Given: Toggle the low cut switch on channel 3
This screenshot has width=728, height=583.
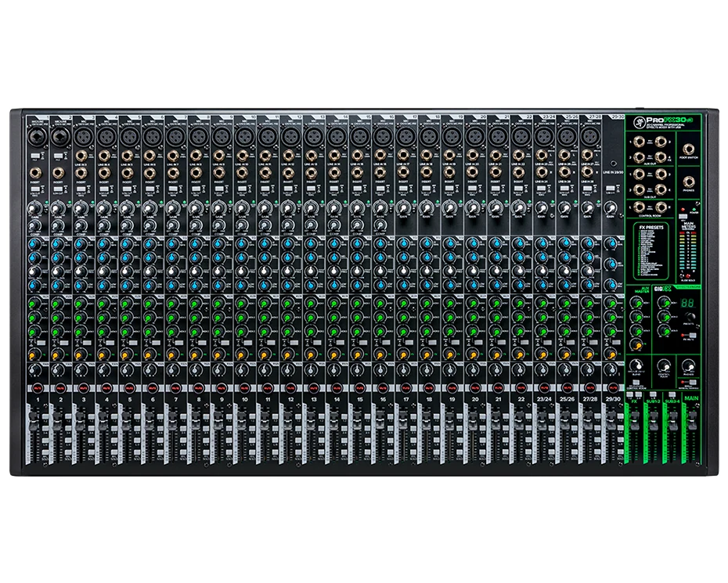Looking at the screenshot, I should (81, 189).
